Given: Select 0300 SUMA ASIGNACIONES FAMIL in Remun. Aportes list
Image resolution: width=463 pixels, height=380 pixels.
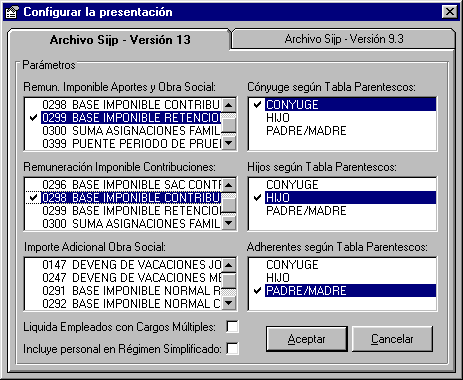Looking at the screenshot, I should (x=123, y=131).
